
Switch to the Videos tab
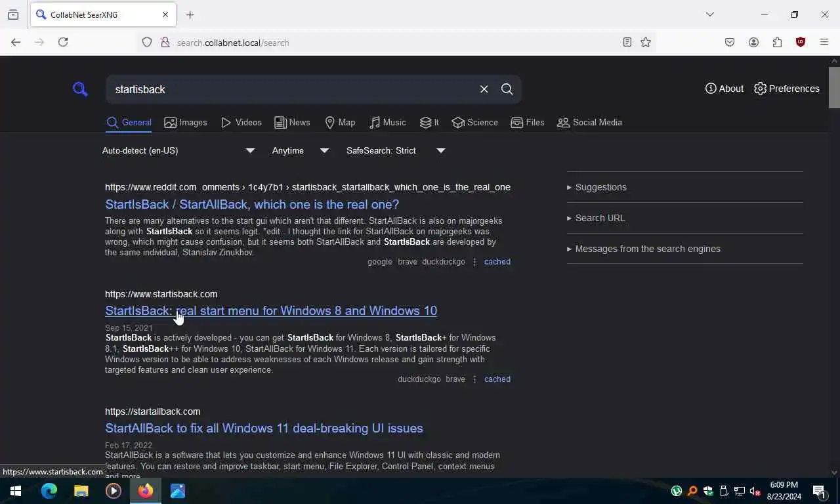tap(241, 122)
